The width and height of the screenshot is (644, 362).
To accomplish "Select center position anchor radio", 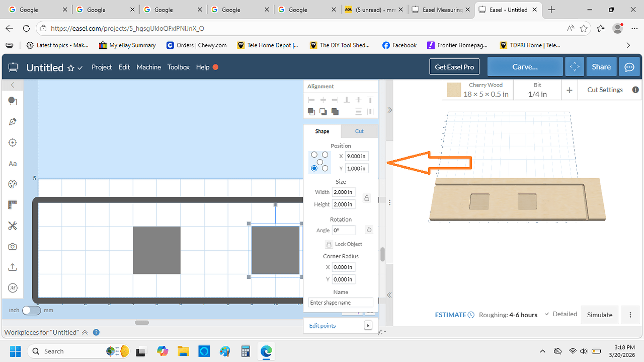I will click(319, 162).
